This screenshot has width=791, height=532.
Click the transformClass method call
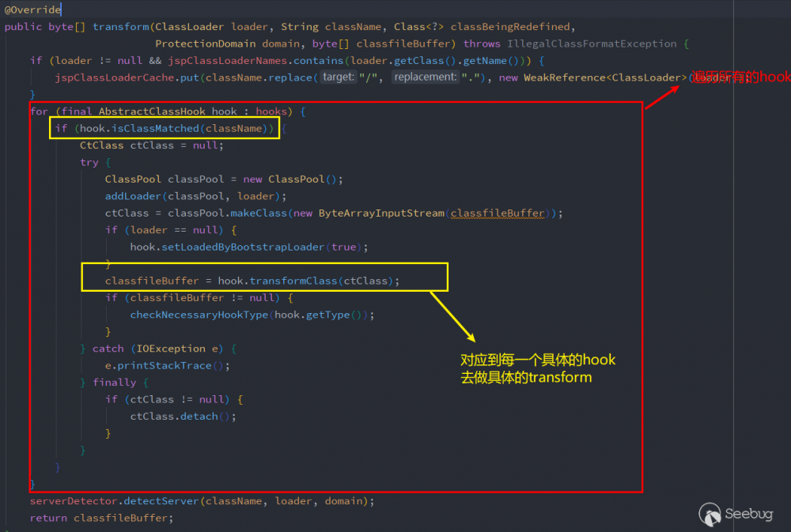(293, 281)
